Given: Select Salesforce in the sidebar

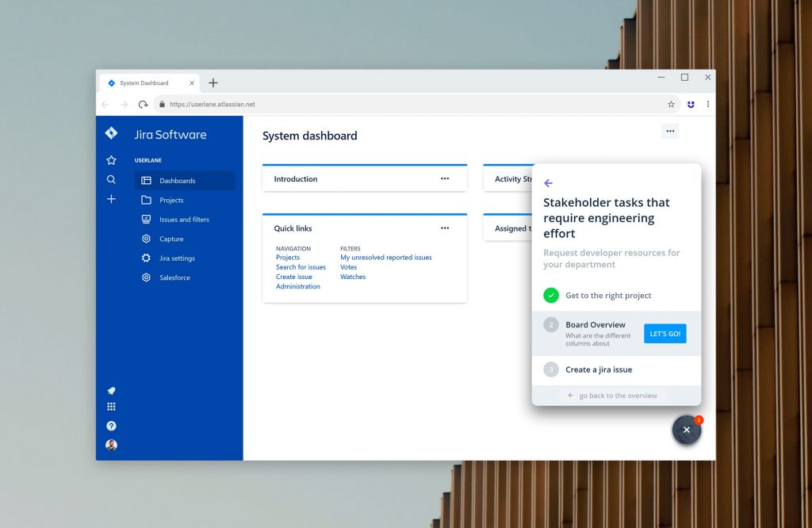Looking at the screenshot, I should (x=185, y=277).
